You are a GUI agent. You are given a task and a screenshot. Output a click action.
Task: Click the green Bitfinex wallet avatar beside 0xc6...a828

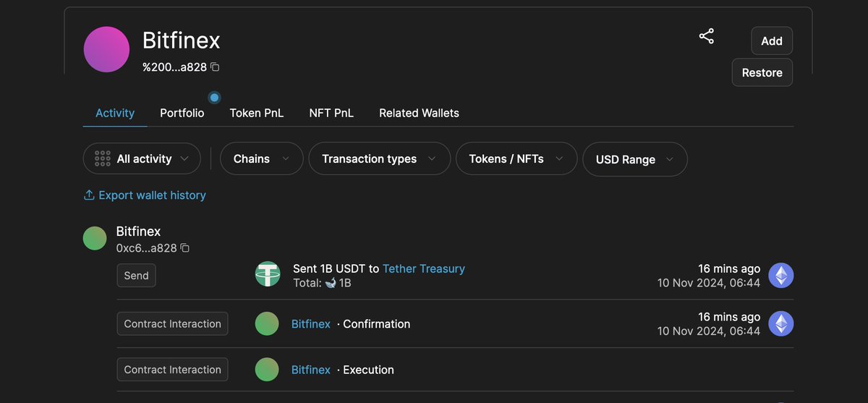(95, 238)
